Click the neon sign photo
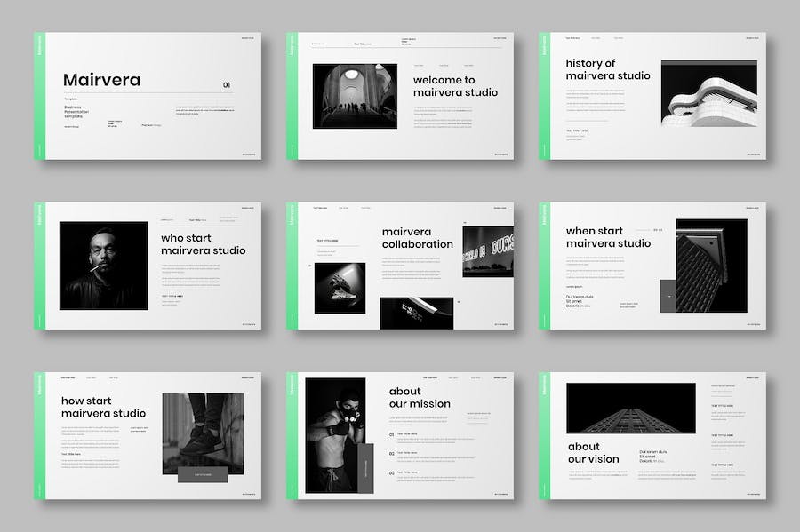 (x=487, y=251)
